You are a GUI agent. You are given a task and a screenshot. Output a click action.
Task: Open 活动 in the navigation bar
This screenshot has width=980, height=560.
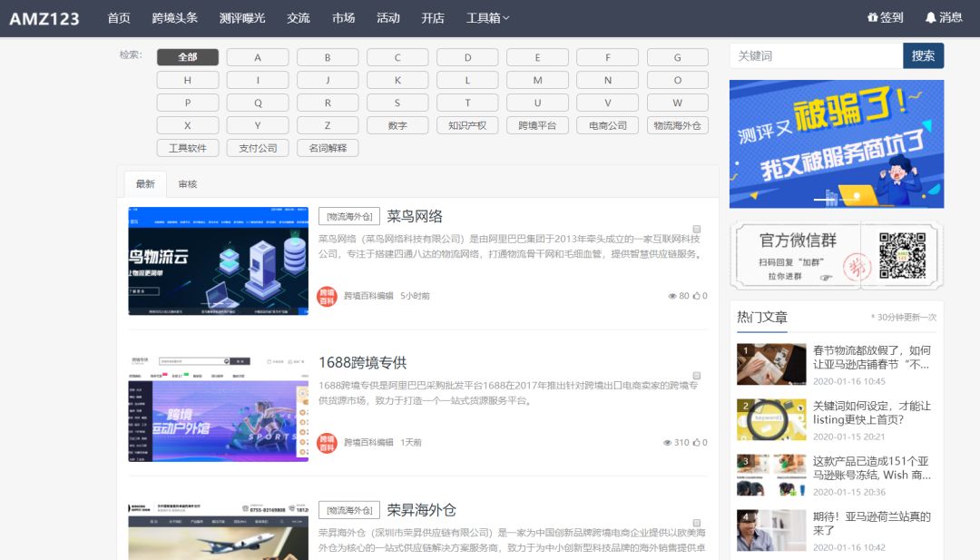point(388,18)
